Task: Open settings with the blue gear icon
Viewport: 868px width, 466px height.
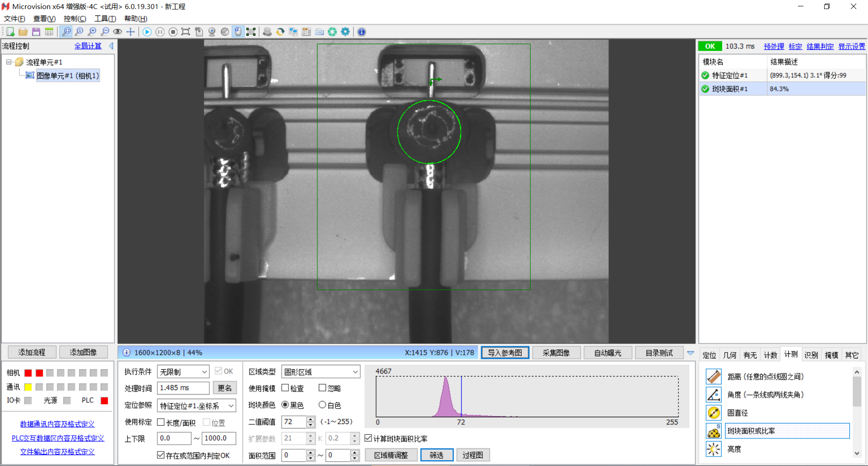Action: (x=345, y=32)
